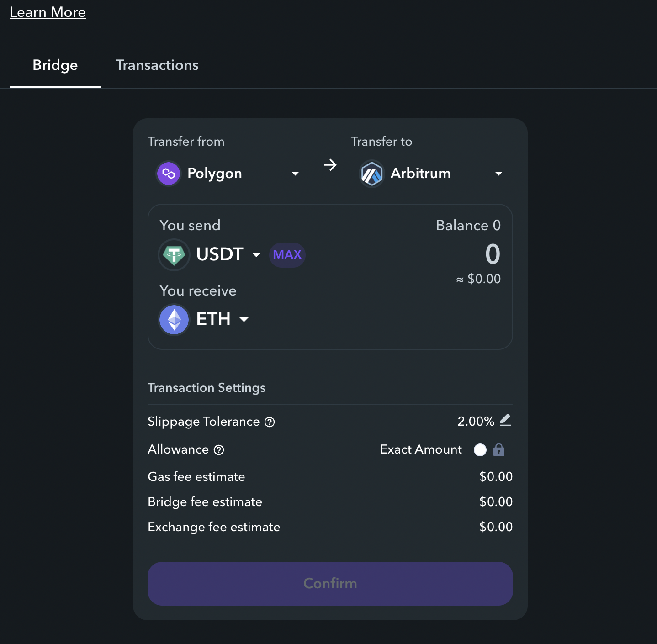Click the Confirm button
This screenshot has height=644, width=657.
(330, 583)
